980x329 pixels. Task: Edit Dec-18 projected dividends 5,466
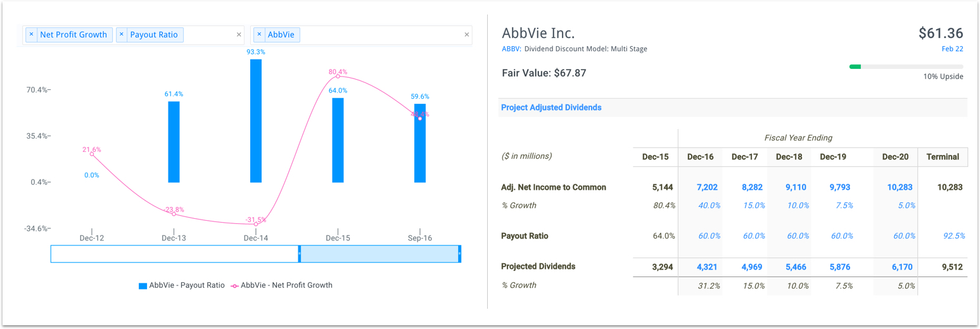tap(796, 267)
